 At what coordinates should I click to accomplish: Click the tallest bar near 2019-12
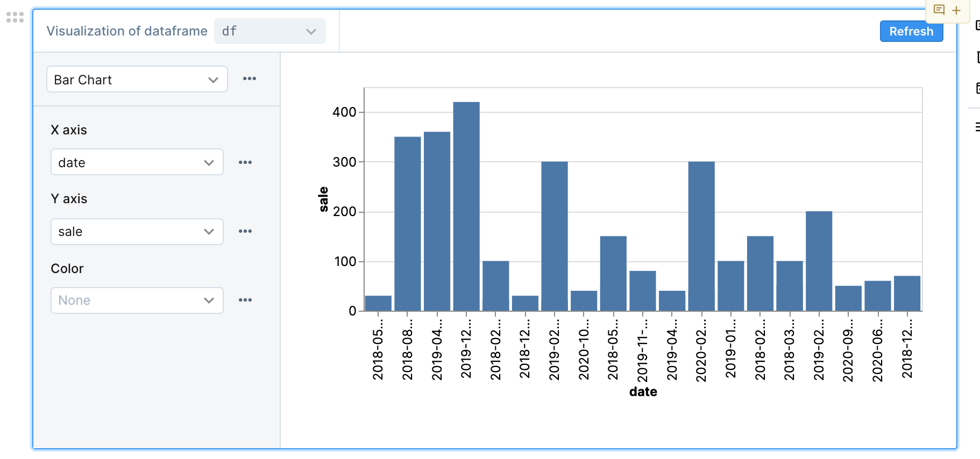pyautogui.click(x=466, y=206)
